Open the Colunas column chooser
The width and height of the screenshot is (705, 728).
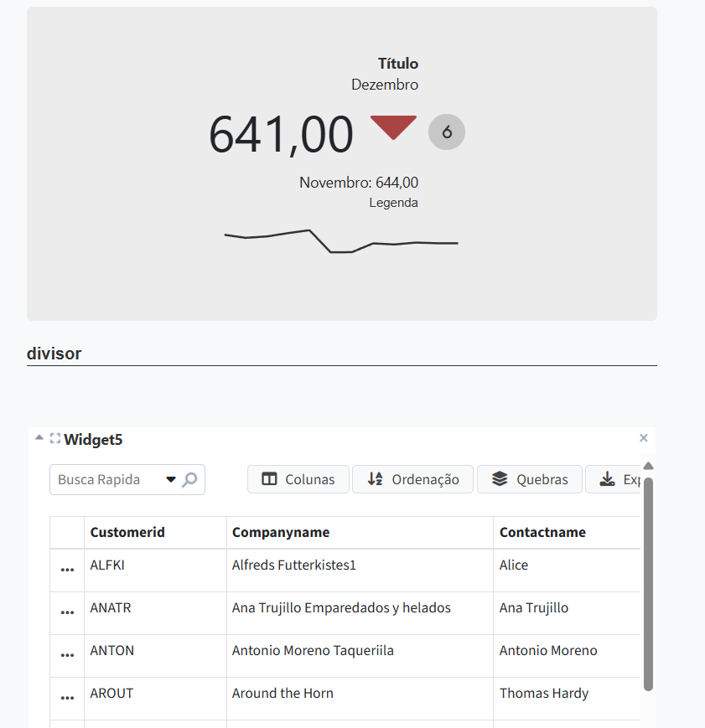(298, 479)
